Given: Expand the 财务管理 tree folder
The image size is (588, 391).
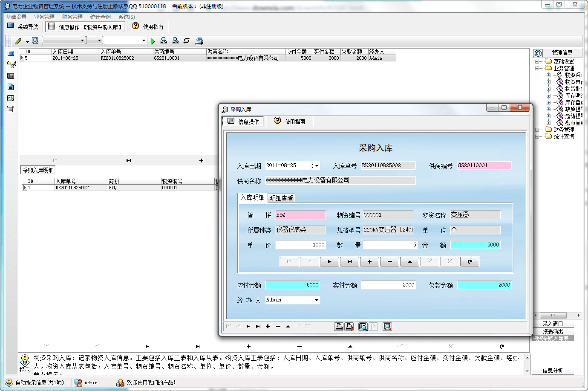Looking at the screenshot, I should click(x=537, y=130).
